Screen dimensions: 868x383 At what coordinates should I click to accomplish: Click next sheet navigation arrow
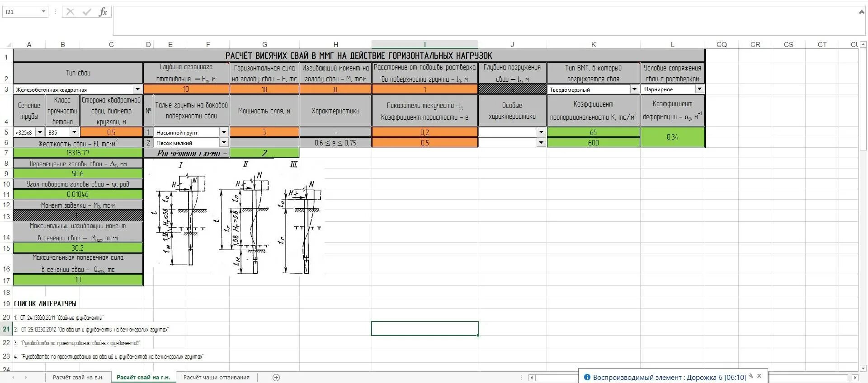click(x=26, y=378)
